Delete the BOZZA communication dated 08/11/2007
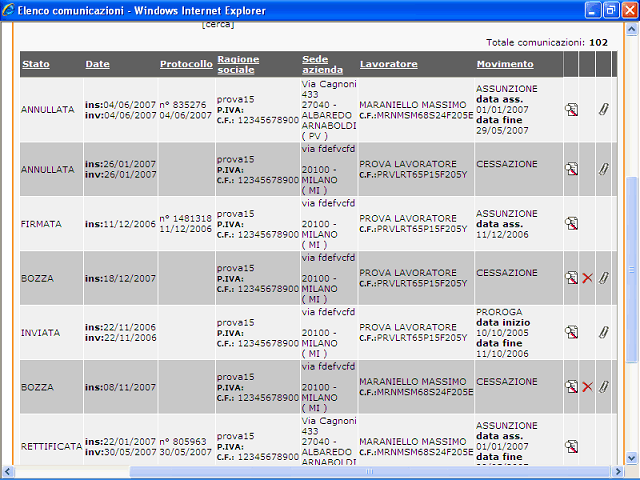 pyautogui.click(x=587, y=386)
